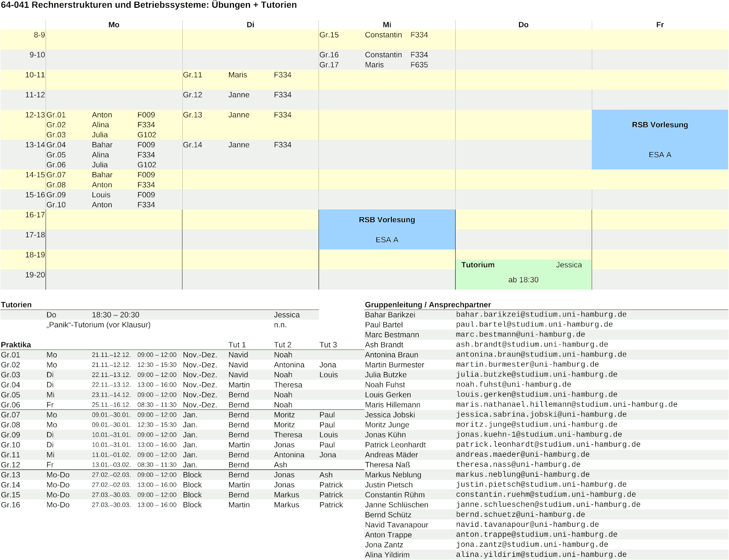The width and height of the screenshot is (729, 560).
Task: Select the 'Fr' column header
Action: tap(660, 25)
